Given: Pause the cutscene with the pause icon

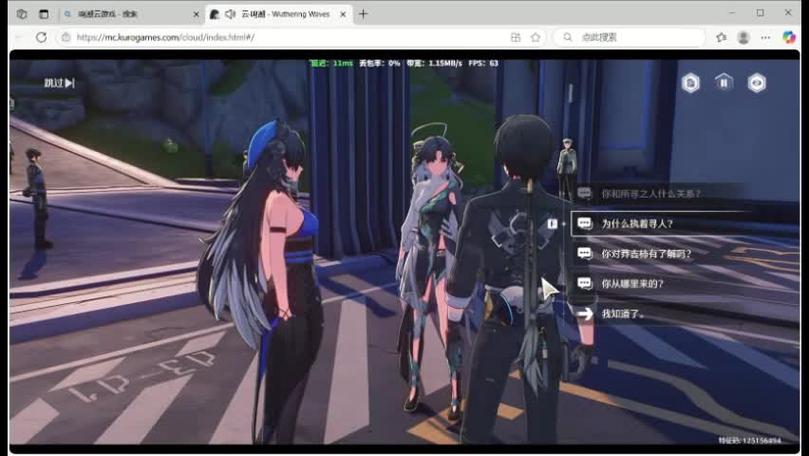Looking at the screenshot, I should coord(724,83).
